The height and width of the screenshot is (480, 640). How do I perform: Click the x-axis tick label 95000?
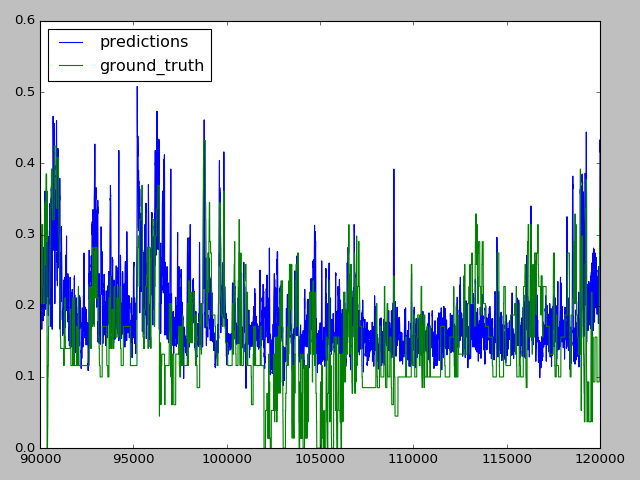(133, 459)
